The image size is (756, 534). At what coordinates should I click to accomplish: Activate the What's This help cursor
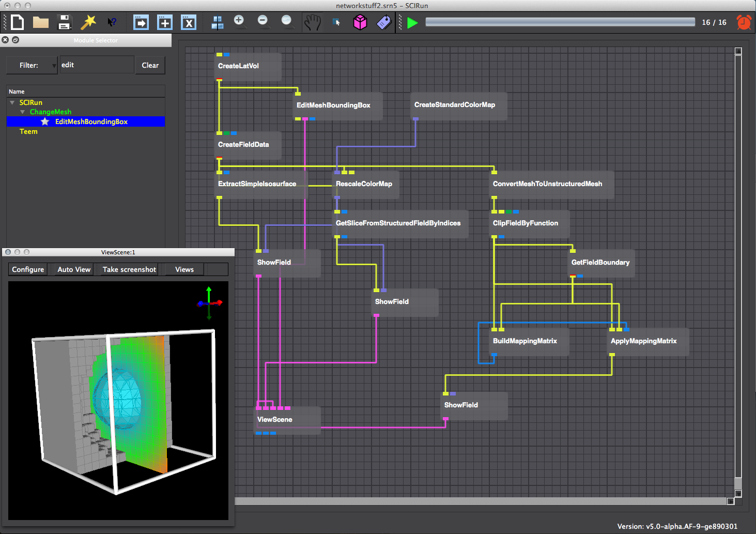[x=112, y=22]
